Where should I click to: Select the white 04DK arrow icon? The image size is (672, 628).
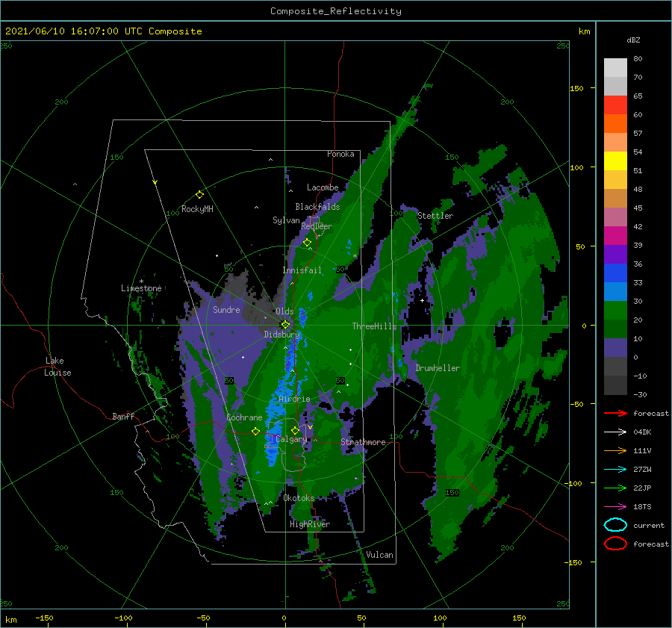pyautogui.click(x=615, y=432)
